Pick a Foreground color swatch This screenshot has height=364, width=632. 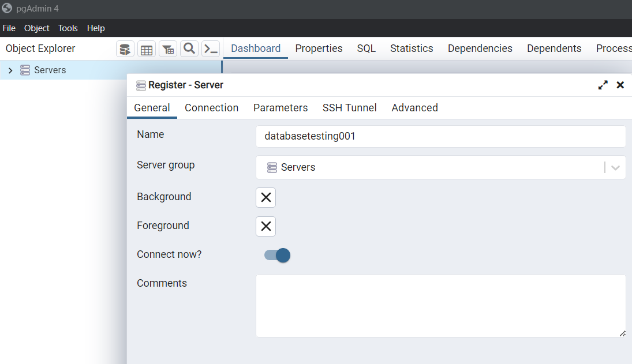pos(265,226)
